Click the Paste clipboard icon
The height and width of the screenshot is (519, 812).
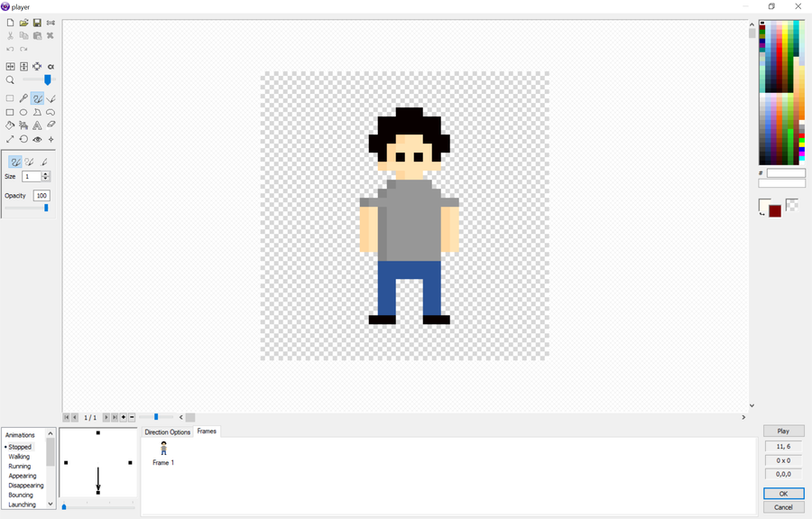pyautogui.click(x=37, y=36)
